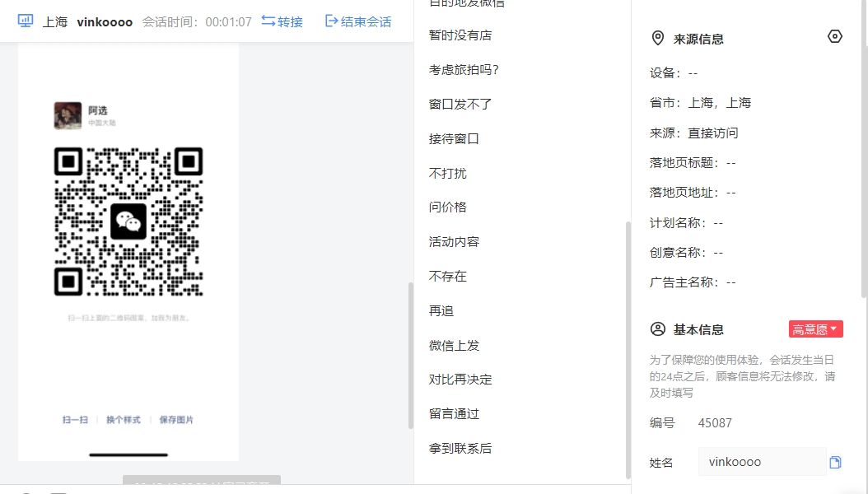Select quick reply 对比再决定
Image resolution: width=868 pixels, height=494 pixels.
[x=460, y=380]
